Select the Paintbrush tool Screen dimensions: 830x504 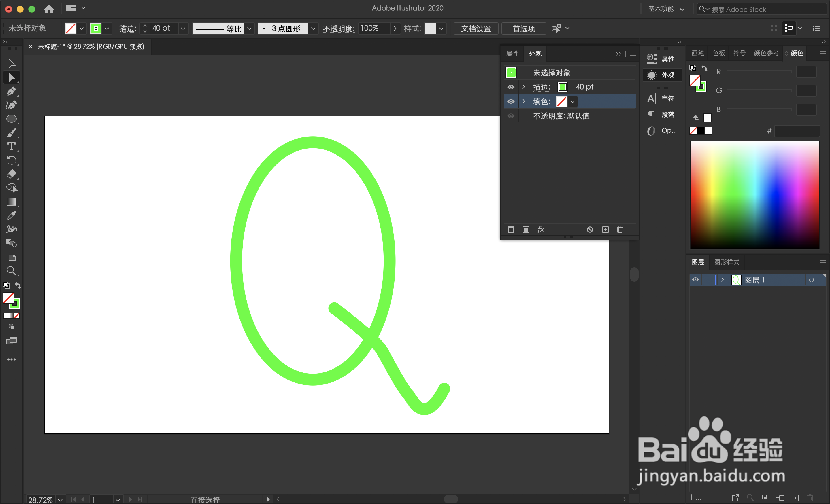tap(12, 133)
